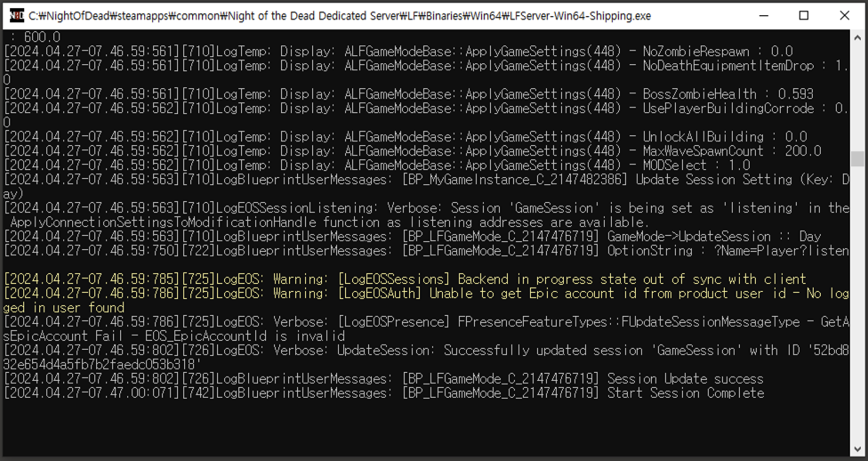
Task: Click the LogEOSSessionListening verbose line
Action: pyautogui.click(x=426, y=207)
